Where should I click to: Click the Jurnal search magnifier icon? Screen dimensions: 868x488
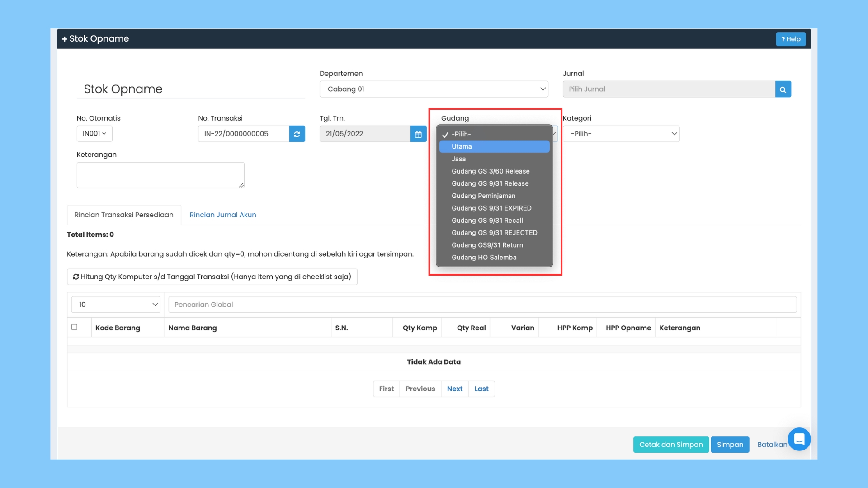click(783, 89)
